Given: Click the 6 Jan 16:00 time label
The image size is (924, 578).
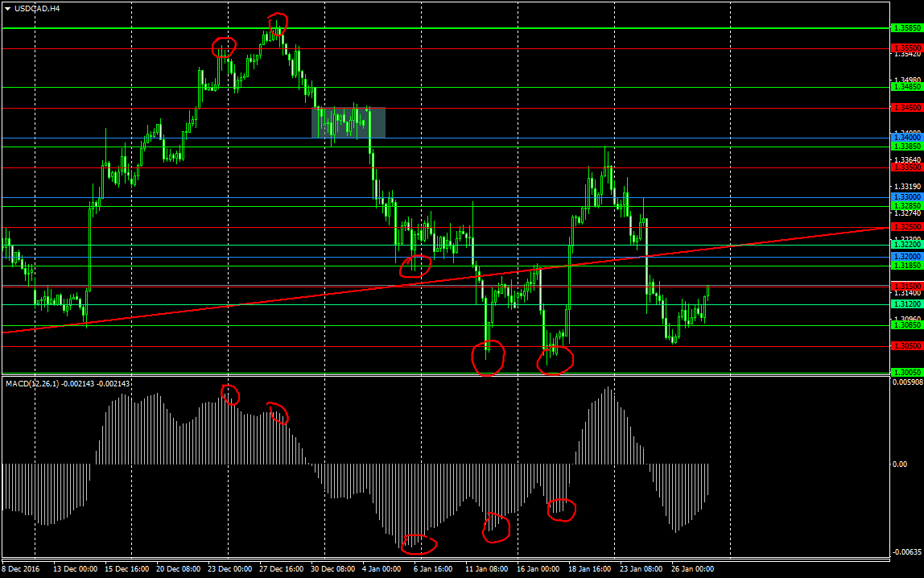Looking at the screenshot, I should tap(433, 569).
